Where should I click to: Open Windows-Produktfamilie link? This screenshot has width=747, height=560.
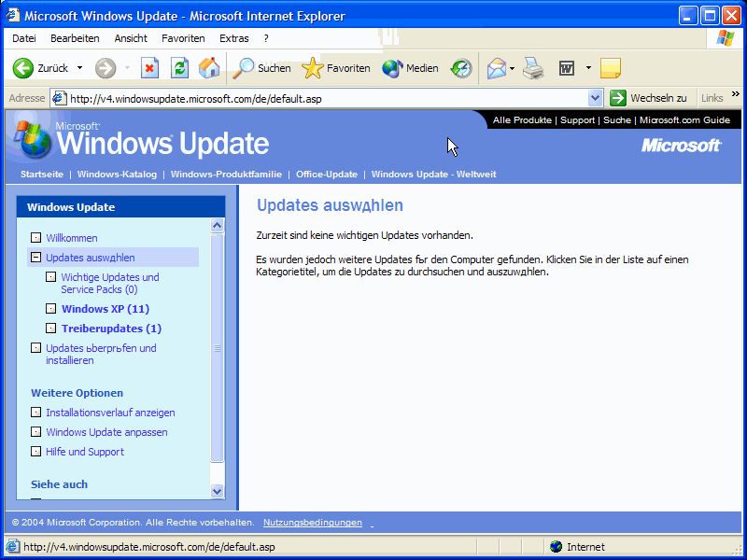(x=226, y=175)
